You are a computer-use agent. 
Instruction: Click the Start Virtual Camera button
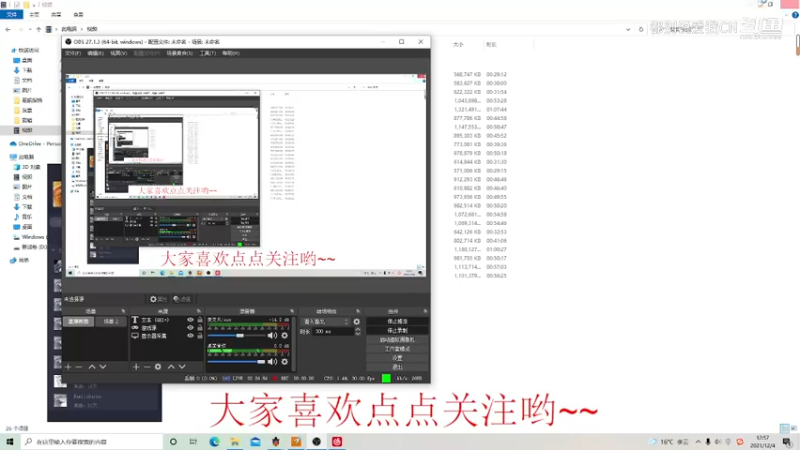click(397, 340)
